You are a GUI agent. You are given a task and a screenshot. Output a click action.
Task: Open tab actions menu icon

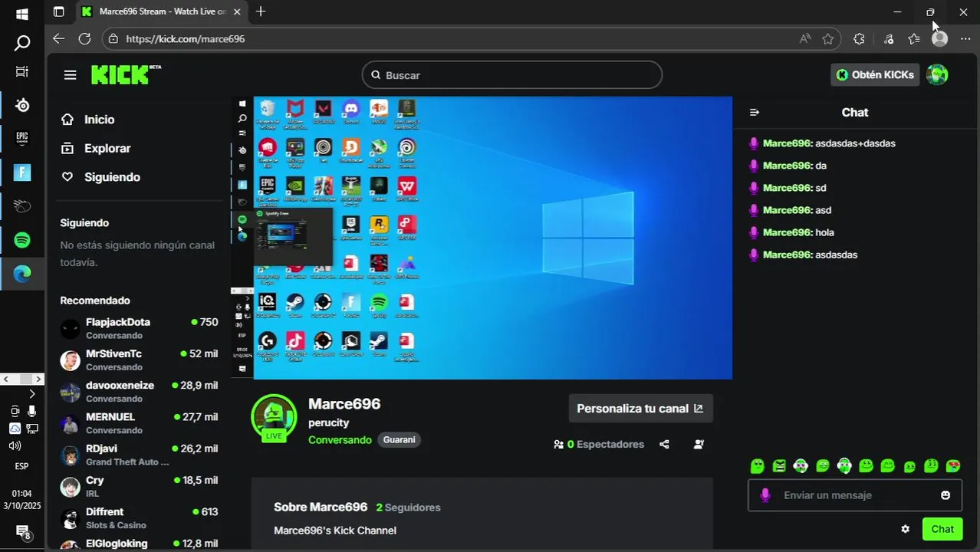(x=59, y=11)
